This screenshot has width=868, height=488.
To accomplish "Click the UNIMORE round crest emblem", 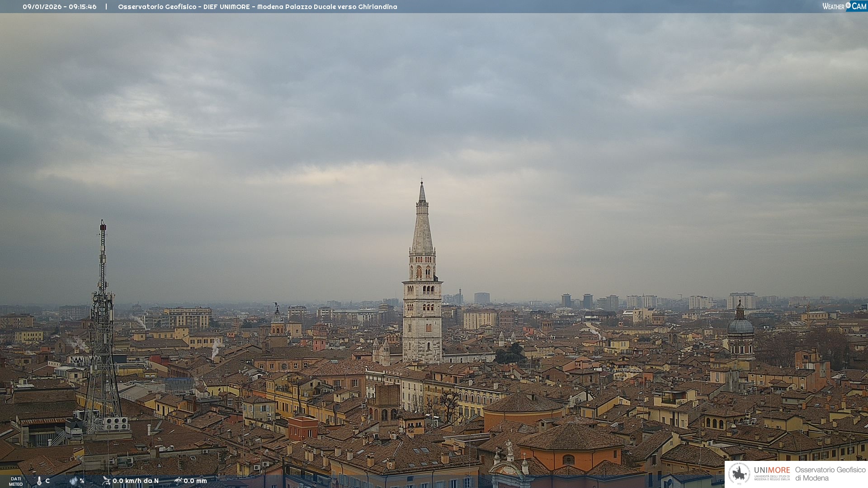I will (739, 474).
